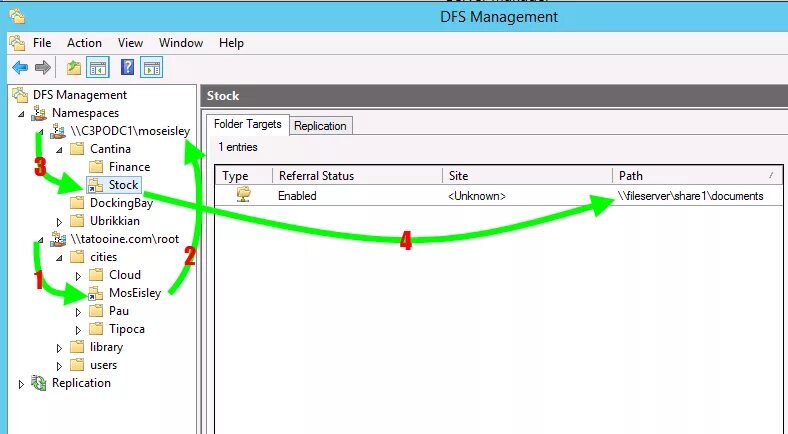
Task: Select the Folder Targets tab
Action: (248, 124)
